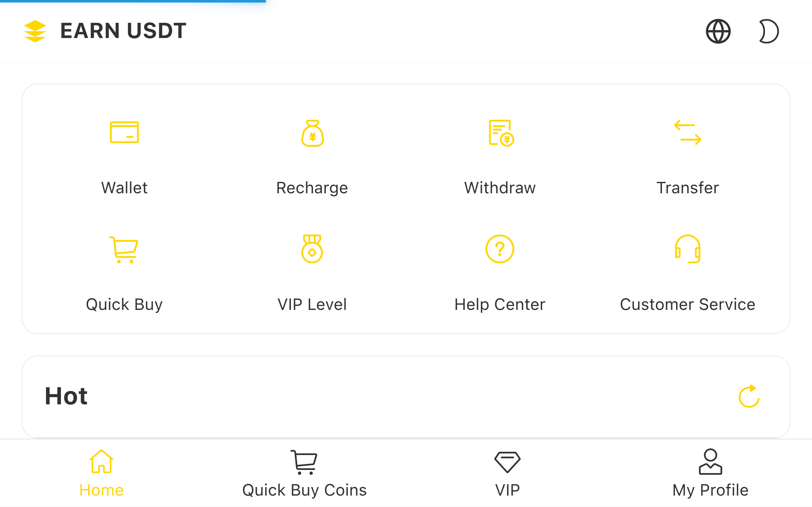The width and height of the screenshot is (812, 507).
Task: Select the Transfer arrows icon
Action: pyautogui.click(x=688, y=132)
